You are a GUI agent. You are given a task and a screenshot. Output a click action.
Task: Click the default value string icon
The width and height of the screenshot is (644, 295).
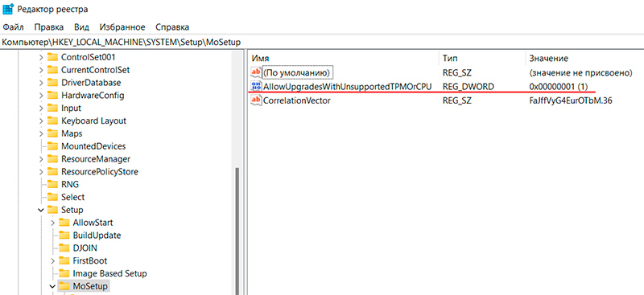point(256,72)
